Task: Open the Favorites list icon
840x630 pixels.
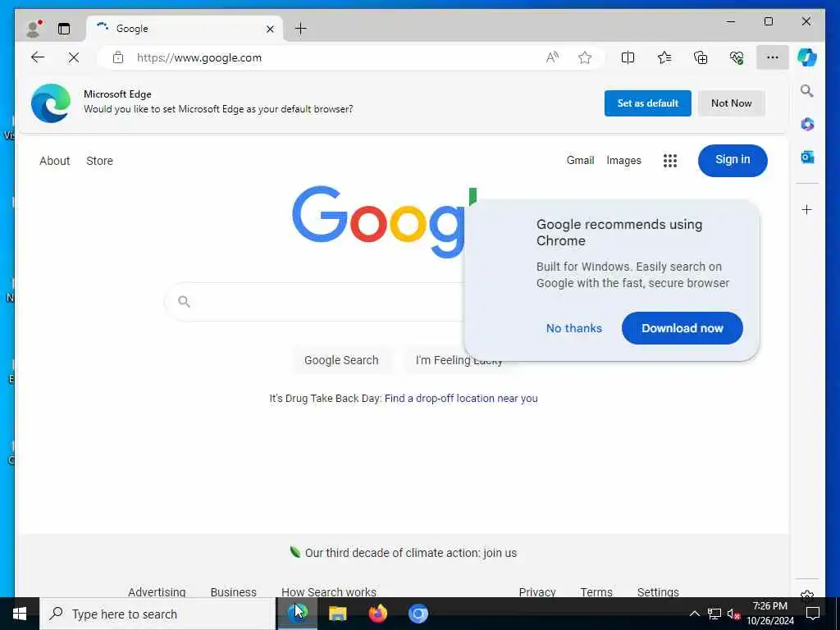Action: pos(664,57)
